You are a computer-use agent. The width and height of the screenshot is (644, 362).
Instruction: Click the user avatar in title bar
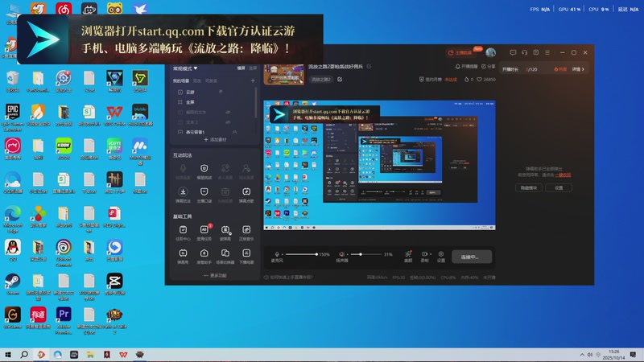click(x=490, y=52)
